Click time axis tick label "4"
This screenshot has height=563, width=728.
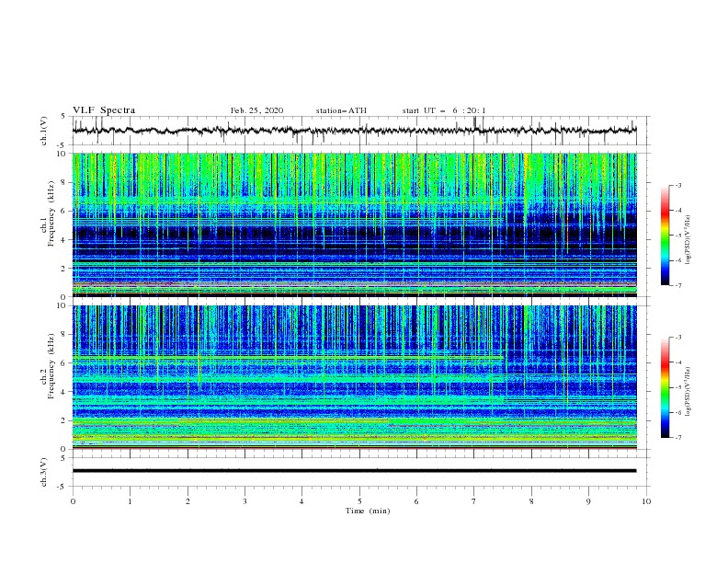pyautogui.click(x=301, y=501)
